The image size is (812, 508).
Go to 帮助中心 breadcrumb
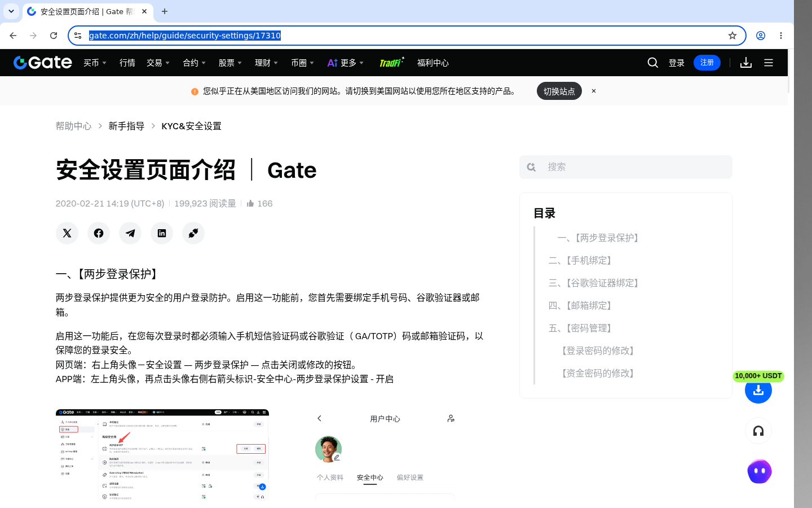click(73, 126)
